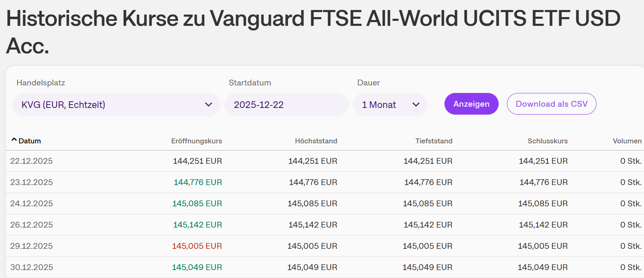Click the Eröffnungskurs column header

pos(197,141)
